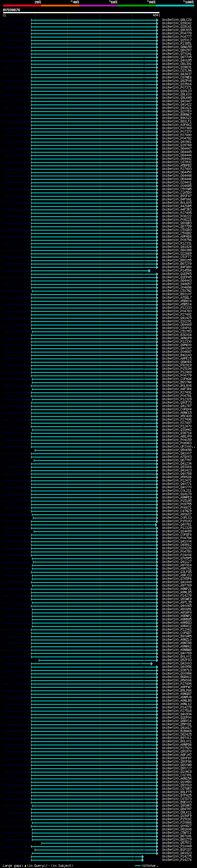Select the UniRef100_O48657 label

tap(177, 284)
